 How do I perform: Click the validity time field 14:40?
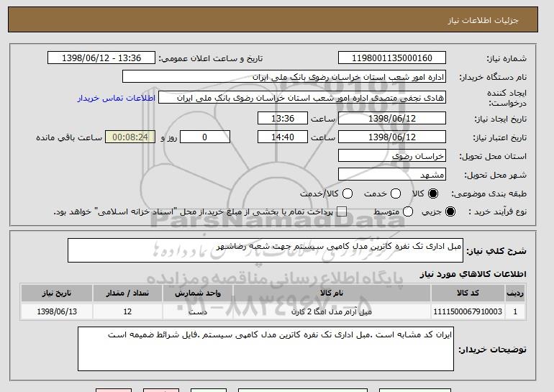click(283, 137)
